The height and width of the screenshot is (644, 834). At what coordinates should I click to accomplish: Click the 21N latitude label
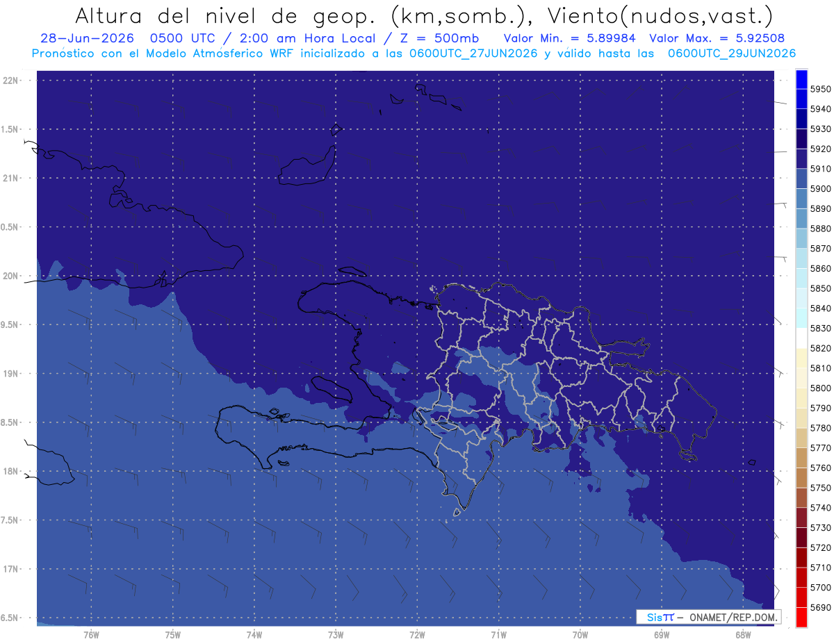pyautogui.click(x=10, y=178)
